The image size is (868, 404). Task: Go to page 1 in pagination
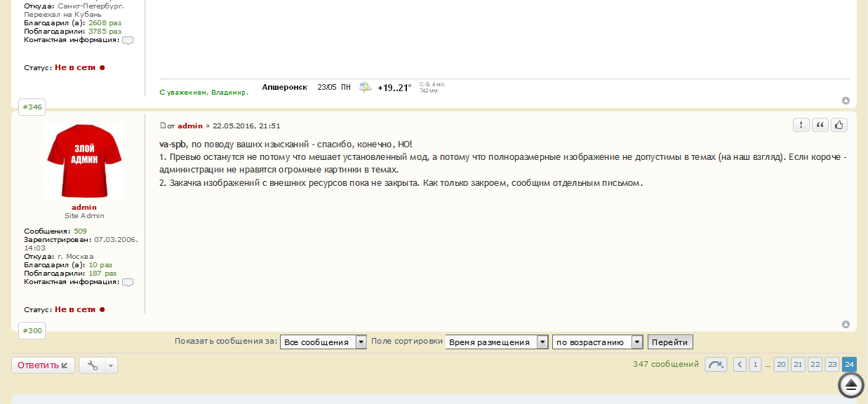[755, 365]
